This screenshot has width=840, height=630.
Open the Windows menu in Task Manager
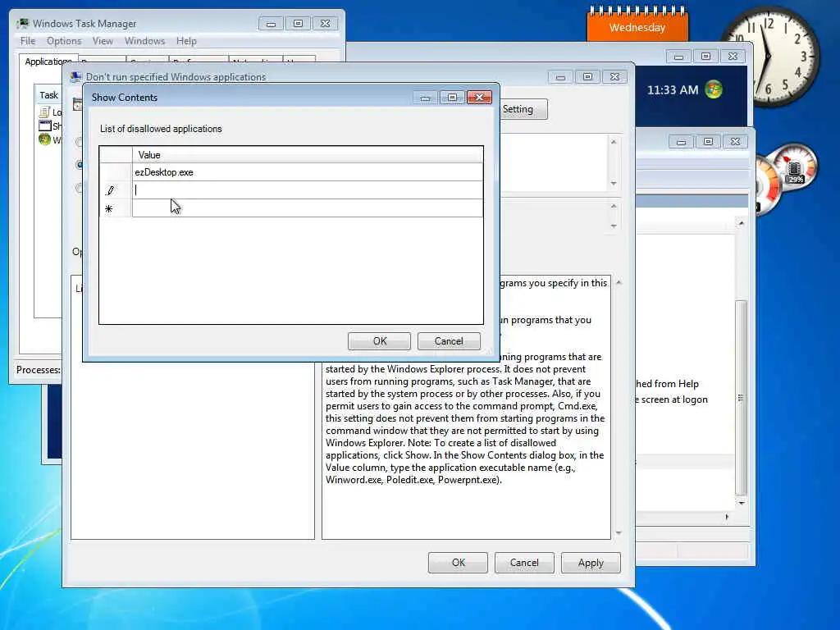(x=144, y=41)
